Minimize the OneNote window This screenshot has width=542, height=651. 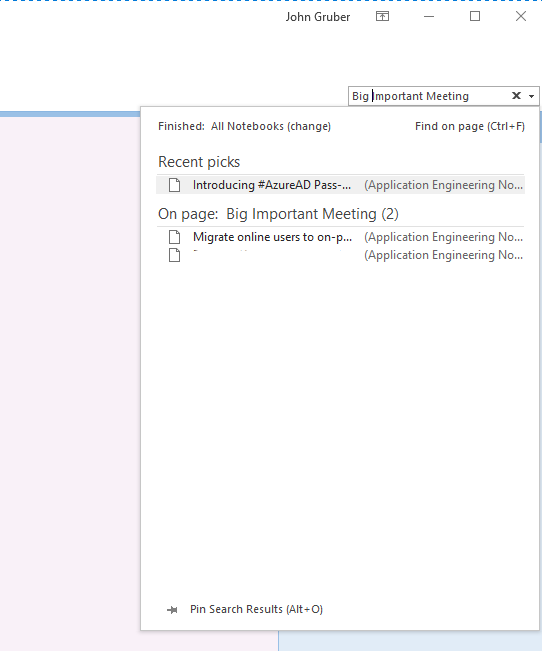pos(429,16)
